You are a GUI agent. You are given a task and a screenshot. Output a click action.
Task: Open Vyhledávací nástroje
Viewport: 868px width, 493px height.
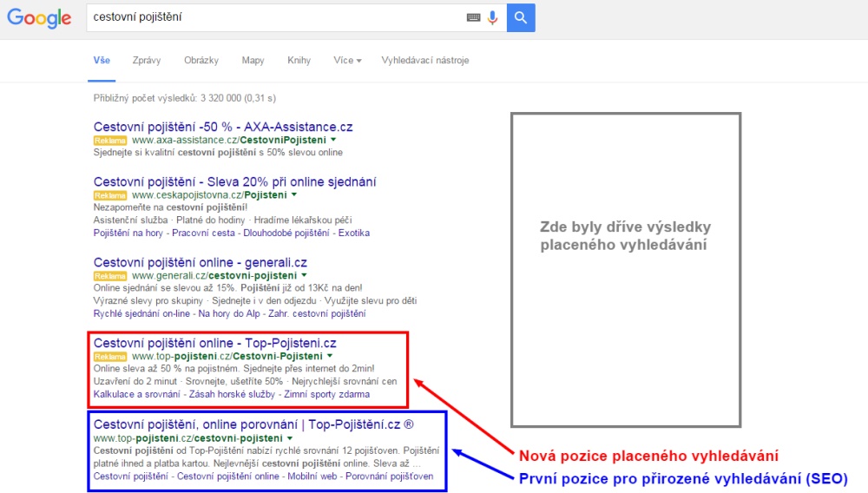click(x=425, y=60)
